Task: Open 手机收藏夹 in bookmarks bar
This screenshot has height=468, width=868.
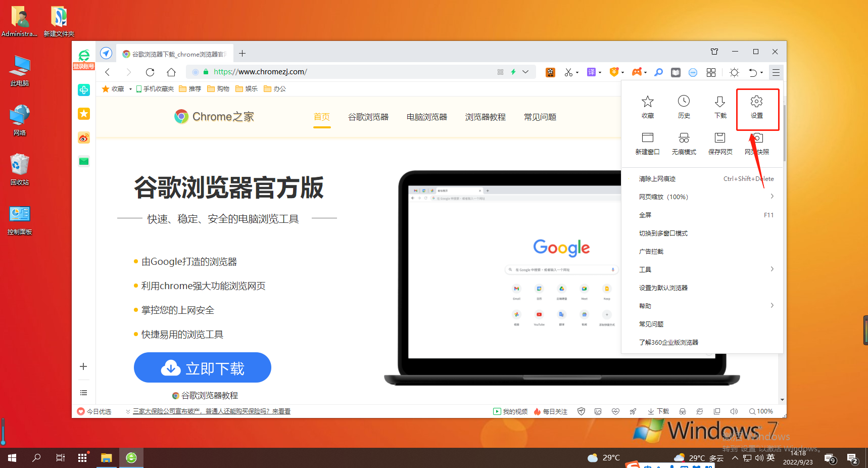Action: click(x=155, y=89)
